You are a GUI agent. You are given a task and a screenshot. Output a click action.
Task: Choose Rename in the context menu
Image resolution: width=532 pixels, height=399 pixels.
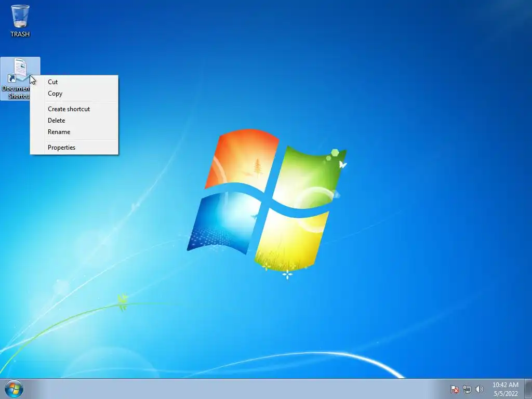74,132
